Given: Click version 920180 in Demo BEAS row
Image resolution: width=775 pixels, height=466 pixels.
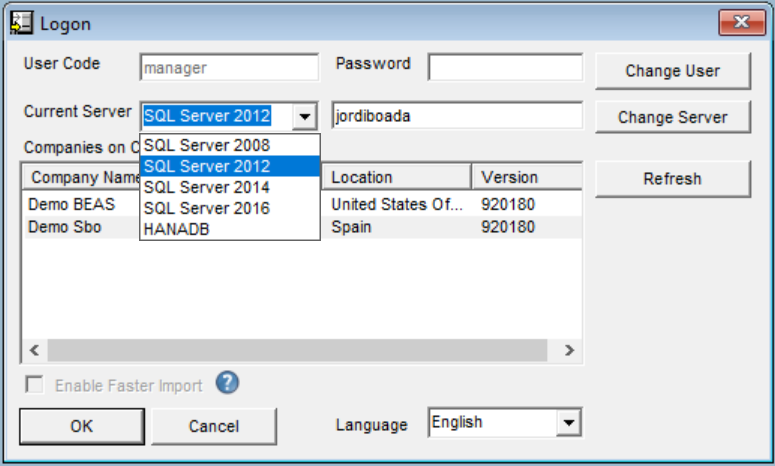Looking at the screenshot, I should coord(508,204).
